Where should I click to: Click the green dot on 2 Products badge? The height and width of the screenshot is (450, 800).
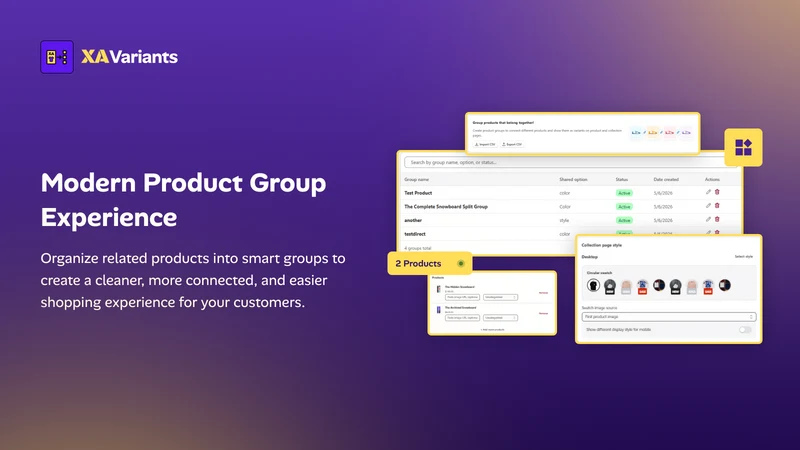tap(461, 264)
